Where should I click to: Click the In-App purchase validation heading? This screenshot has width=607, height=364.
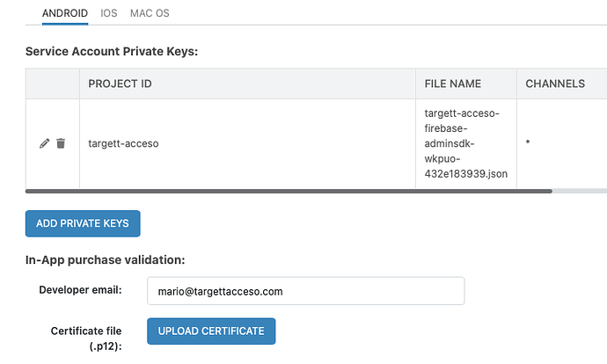pyautogui.click(x=105, y=259)
